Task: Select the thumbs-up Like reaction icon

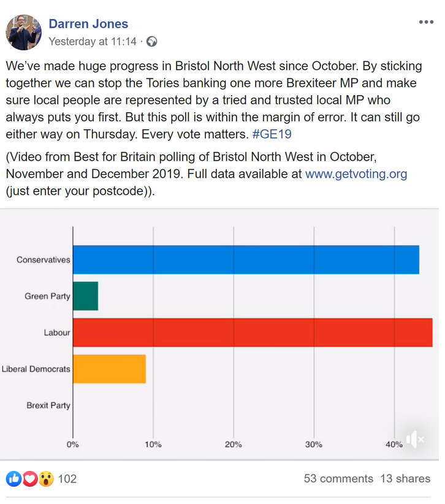Action: point(13,479)
